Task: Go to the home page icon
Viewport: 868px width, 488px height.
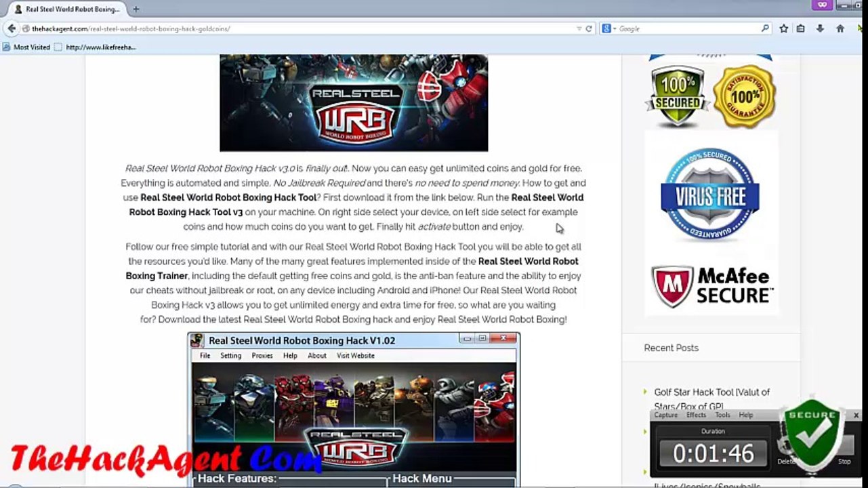Action: point(840,28)
